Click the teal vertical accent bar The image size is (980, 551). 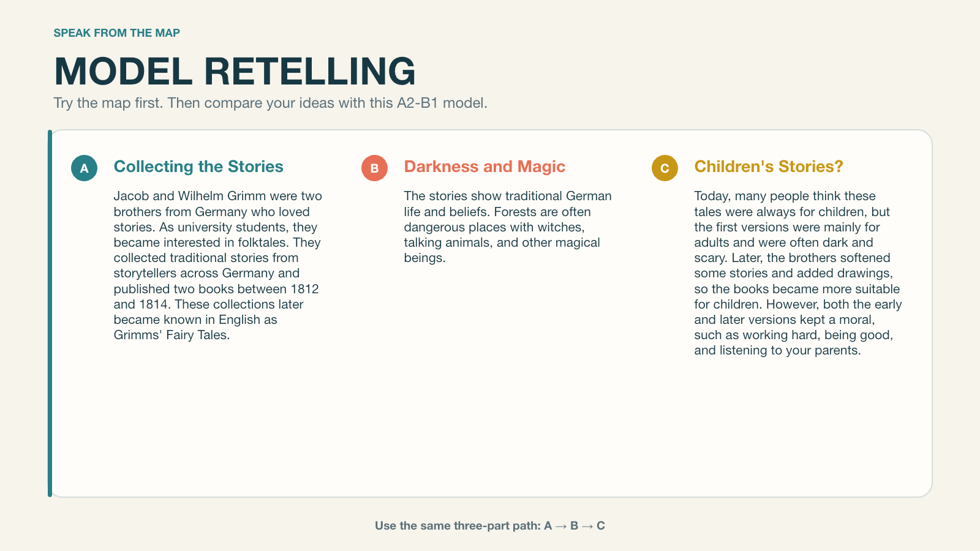[50, 313]
